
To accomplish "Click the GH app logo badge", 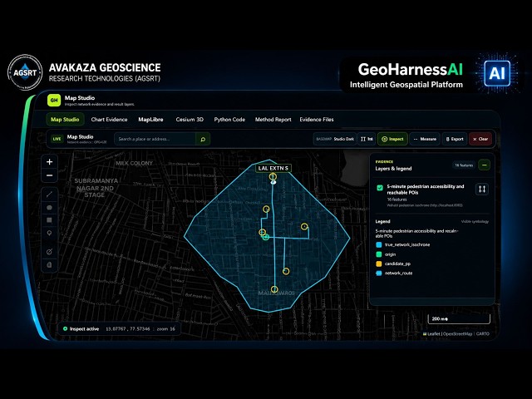I will (x=54, y=100).
